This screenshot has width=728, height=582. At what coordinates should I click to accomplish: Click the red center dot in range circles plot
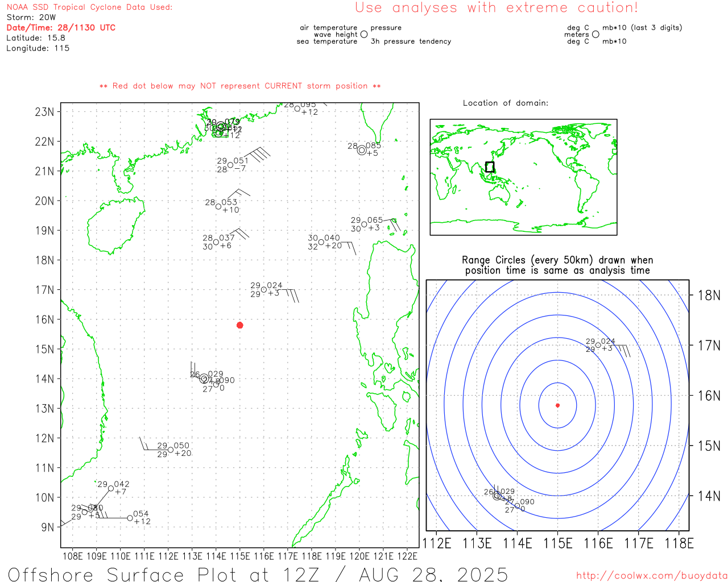(x=557, y=405)
